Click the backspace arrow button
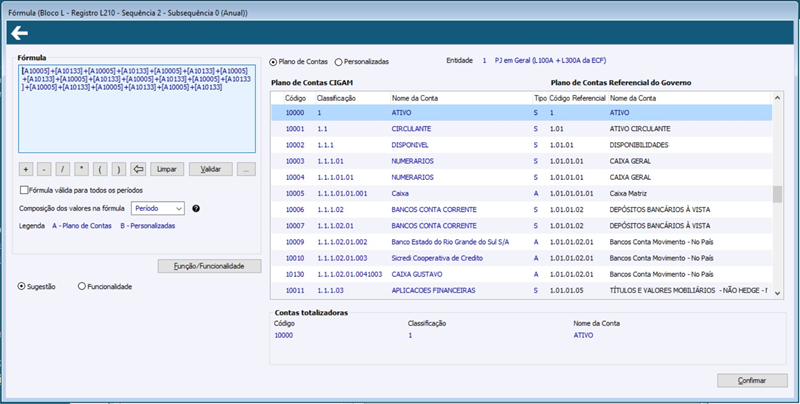This screenshot has height=404, width=800. pos(137,169)
